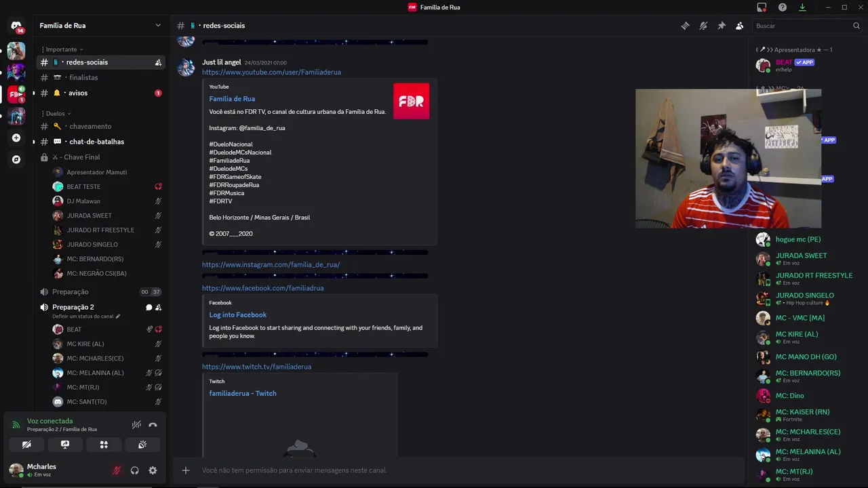
Task: Select the locked Chave Final voice channel
Action: coord(100,157)
